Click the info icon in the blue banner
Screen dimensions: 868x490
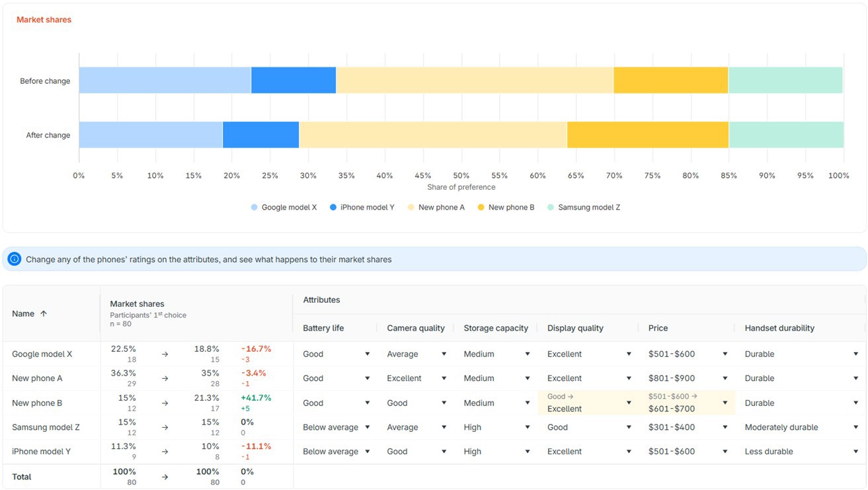(x=14, y=259)
